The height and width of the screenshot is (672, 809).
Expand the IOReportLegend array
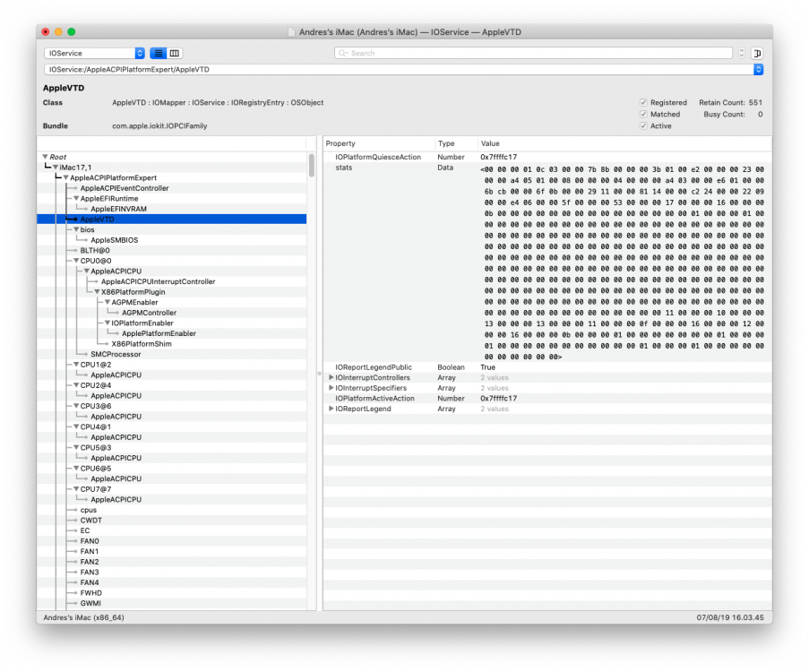click(x=331, y=409)
